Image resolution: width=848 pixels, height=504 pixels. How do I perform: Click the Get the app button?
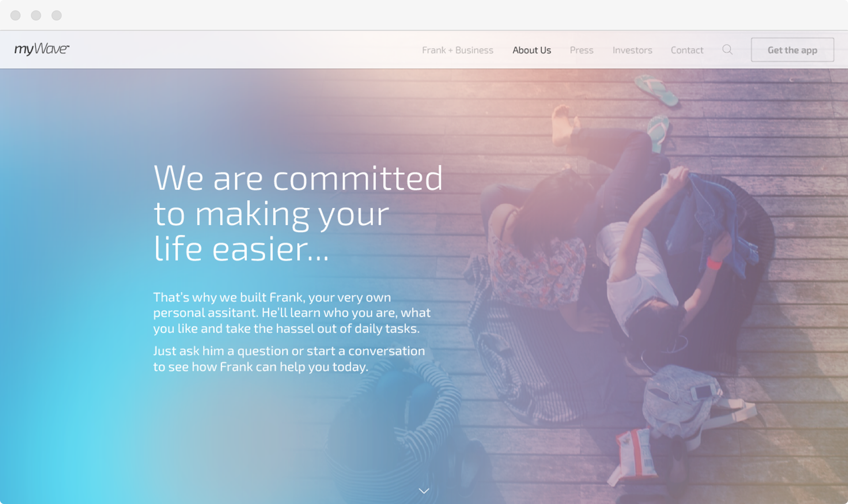pyautogui.click(x=792, y=50)
